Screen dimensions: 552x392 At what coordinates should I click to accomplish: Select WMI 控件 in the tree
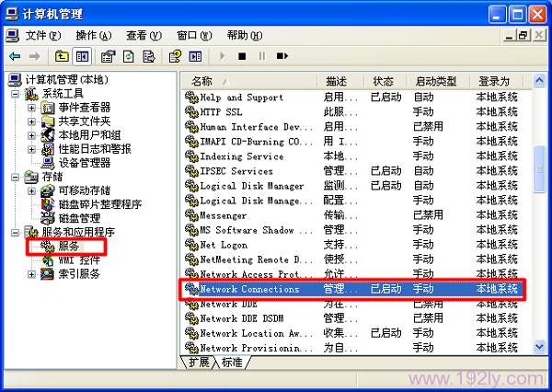(x=79, y=260)
